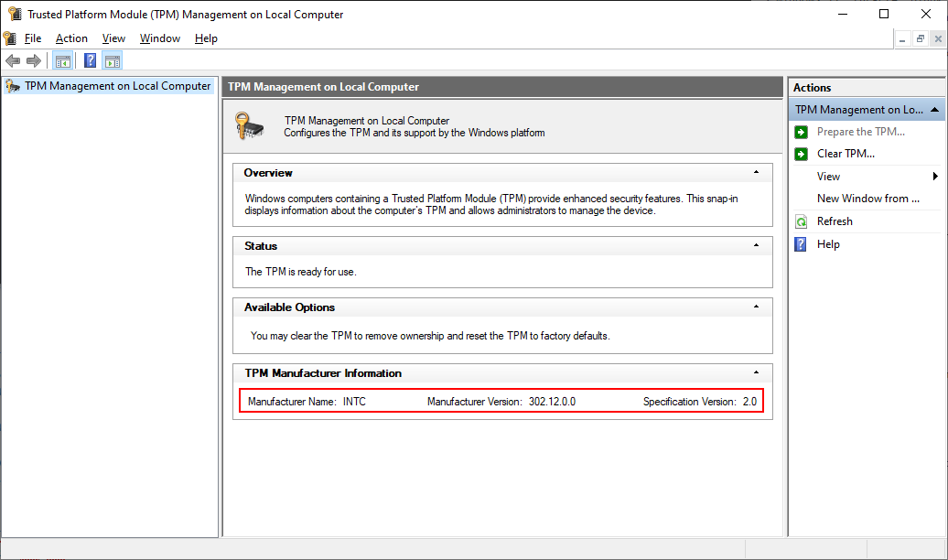Click the green Clear TPM arrow icon

pos(802,154)
